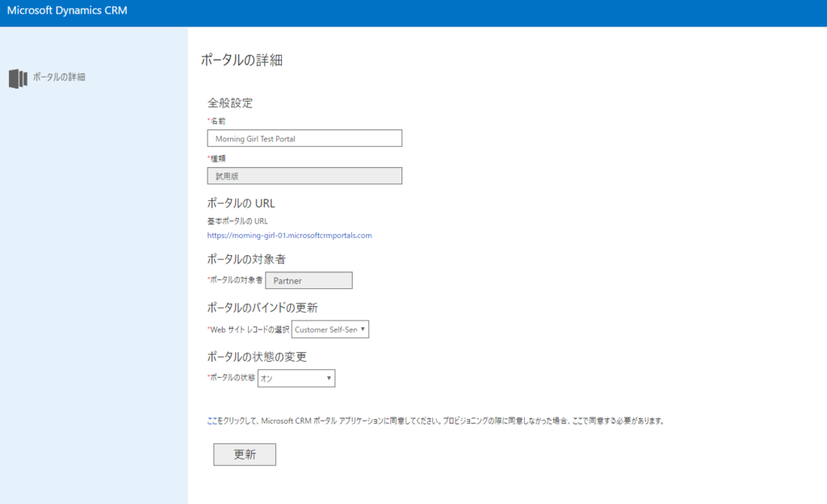Click the ポータルの状態の変更 heading
This screenshot has width=827, height=504.
256,356
